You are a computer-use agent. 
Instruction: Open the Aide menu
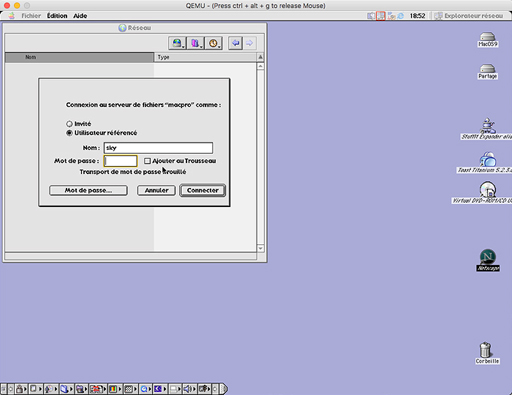tap(80, 16)
